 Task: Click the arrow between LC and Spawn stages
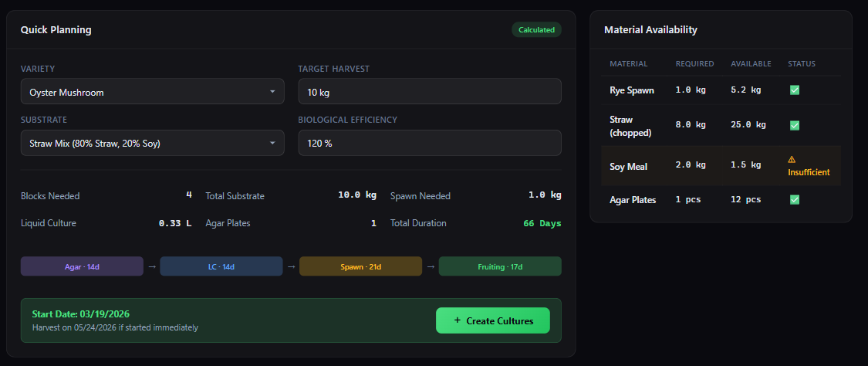291,266
